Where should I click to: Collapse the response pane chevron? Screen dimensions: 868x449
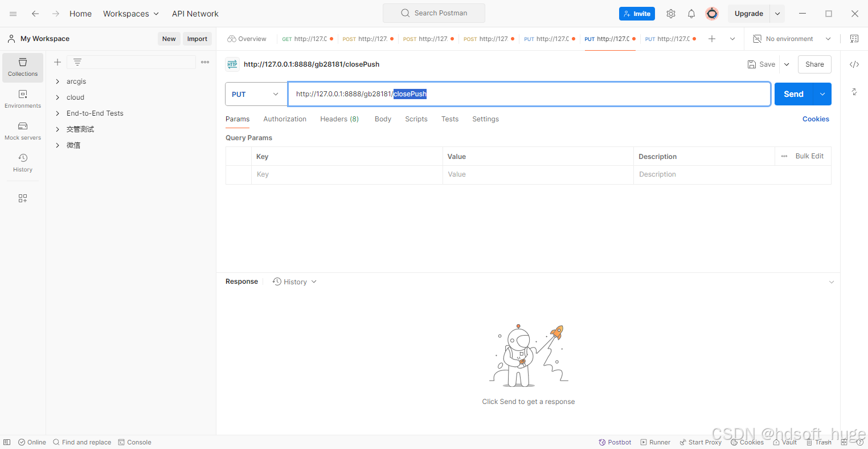point(832,282)
